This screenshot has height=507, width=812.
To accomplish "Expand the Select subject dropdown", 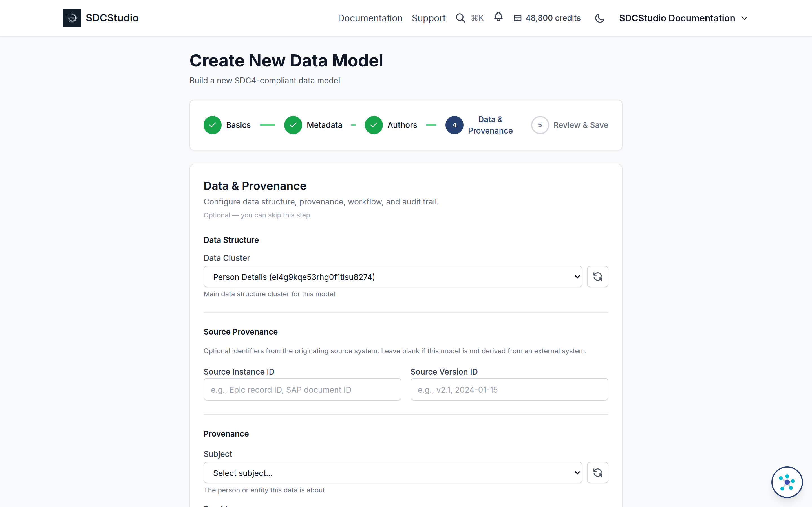I will (392, 473).
